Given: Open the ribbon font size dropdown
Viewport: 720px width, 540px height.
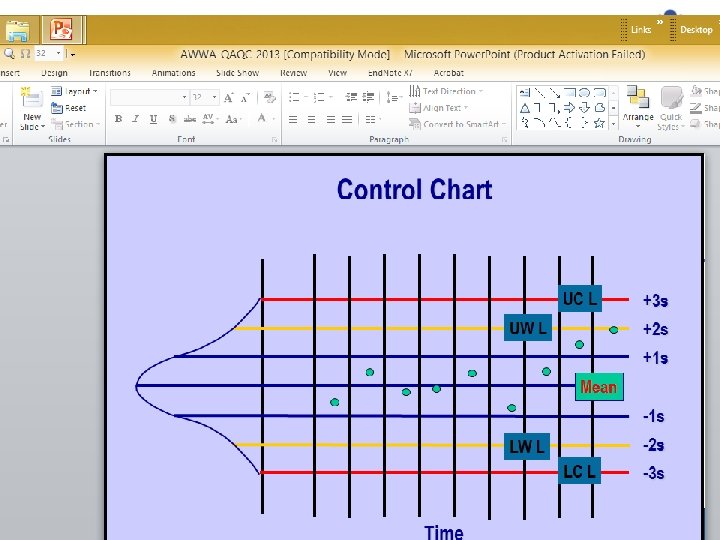Looking at the screenshot, I should click(x=214, y=97).
